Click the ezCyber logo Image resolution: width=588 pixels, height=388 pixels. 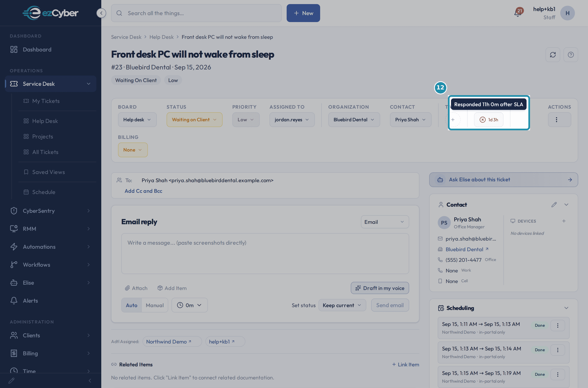point(50,13)
